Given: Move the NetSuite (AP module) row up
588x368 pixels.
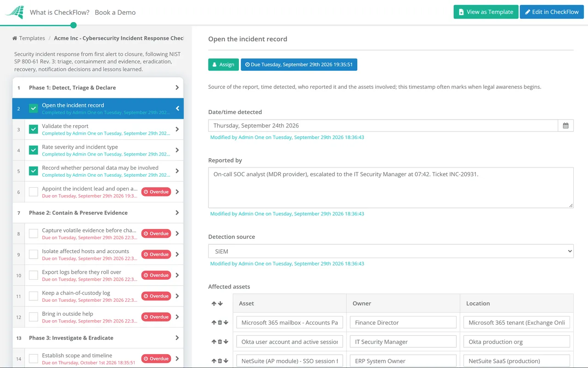Looking at the screenshot, I should pyautogui.click(x=214, y=362).
